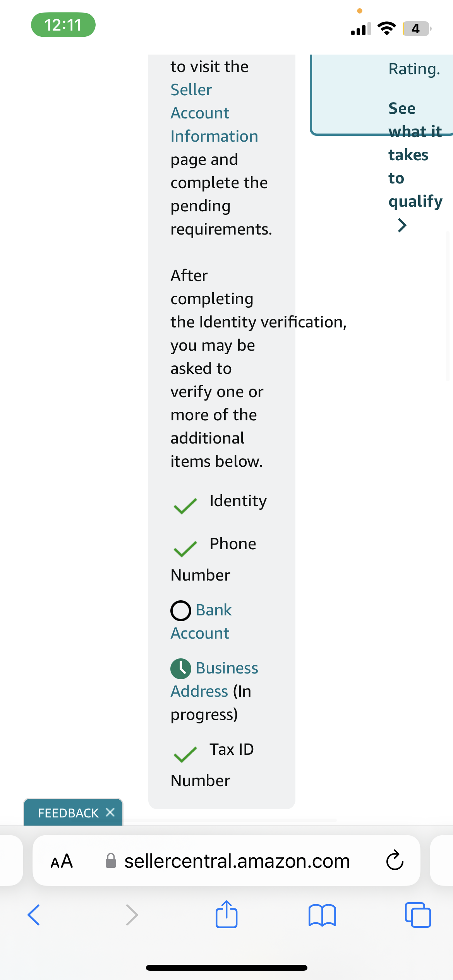Tap the padlock icon in the address bar

coord(111,860)
